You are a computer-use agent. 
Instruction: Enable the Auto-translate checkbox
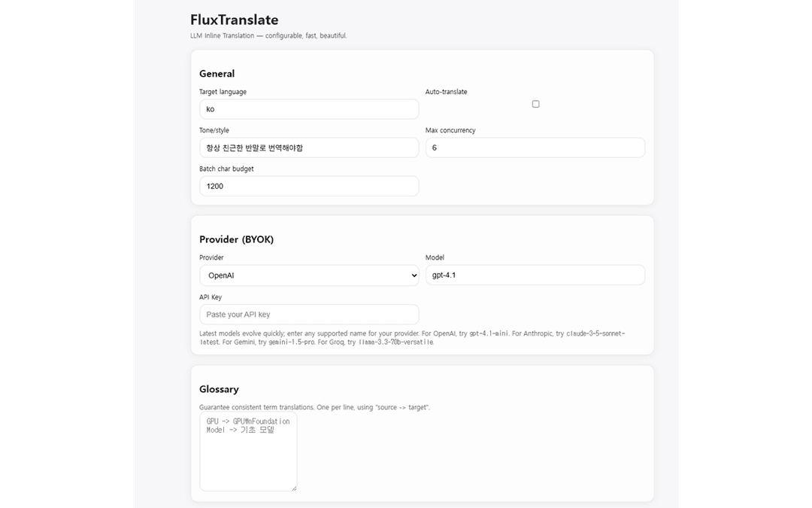point(535,104)
